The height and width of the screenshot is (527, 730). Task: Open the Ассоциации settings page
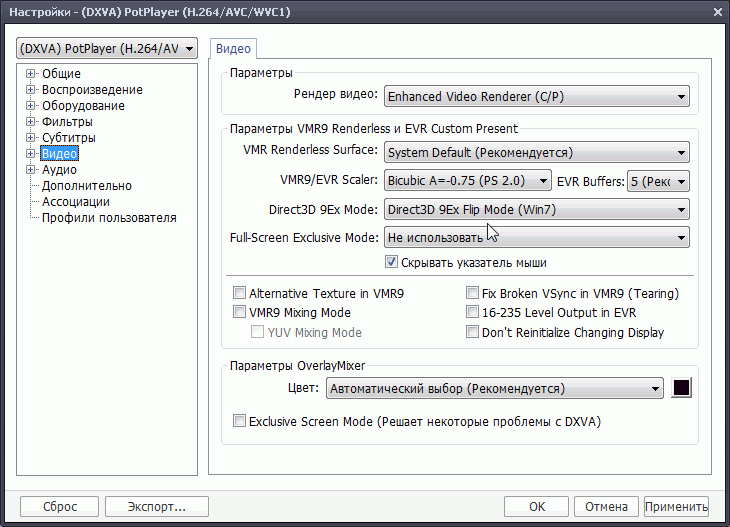coord(76,202)
